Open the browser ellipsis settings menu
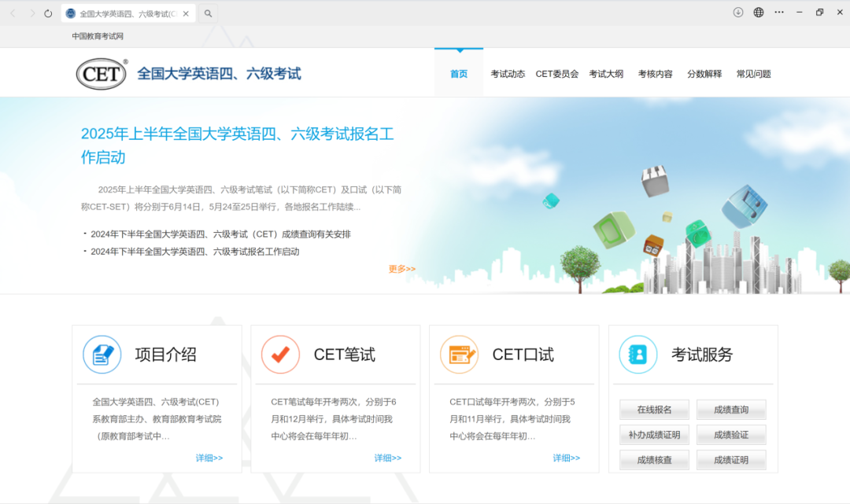 tap(778, 13)
